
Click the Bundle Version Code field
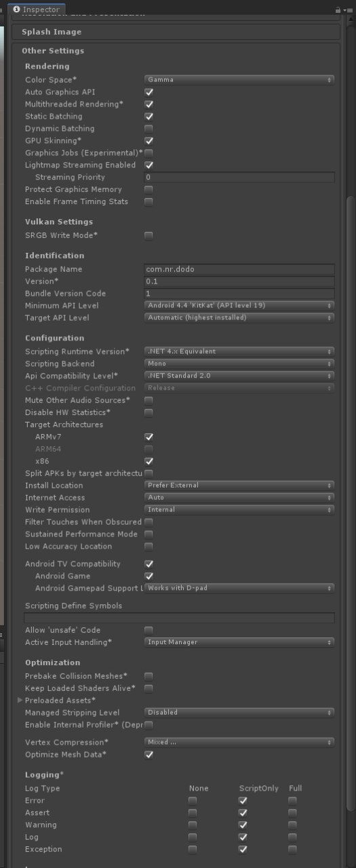click(239, 294)
